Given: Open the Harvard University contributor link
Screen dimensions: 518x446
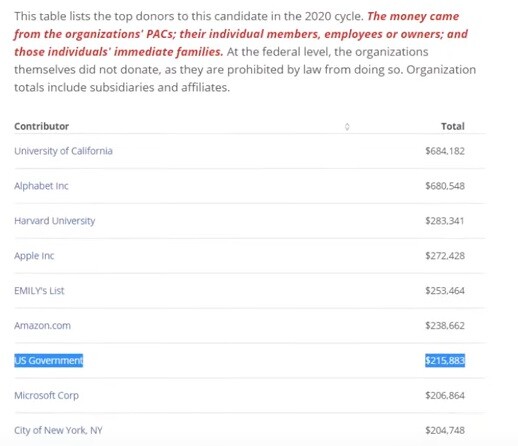Looking at the screenshot, I should (x=55, y=221).
